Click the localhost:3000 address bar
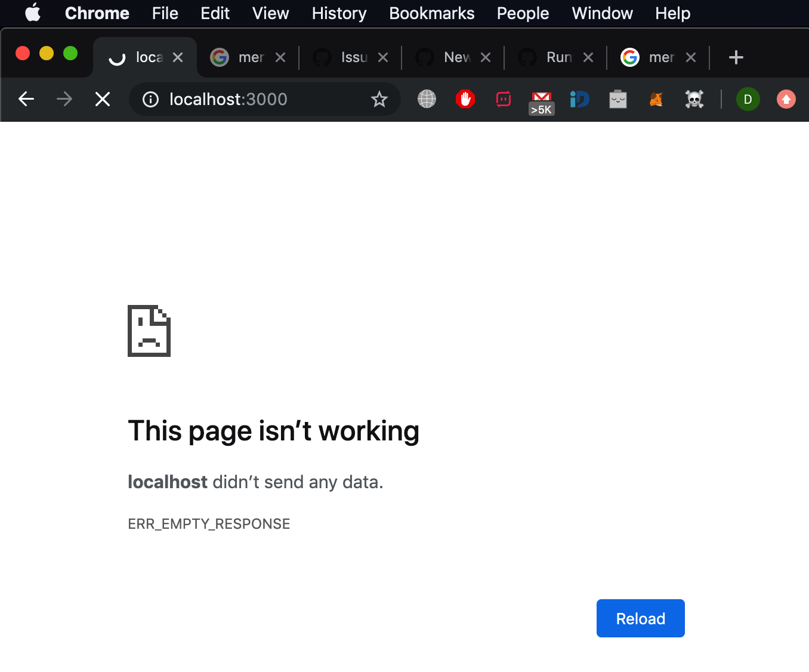This screenshot has width=809, height=672. (x=265, y=99)
